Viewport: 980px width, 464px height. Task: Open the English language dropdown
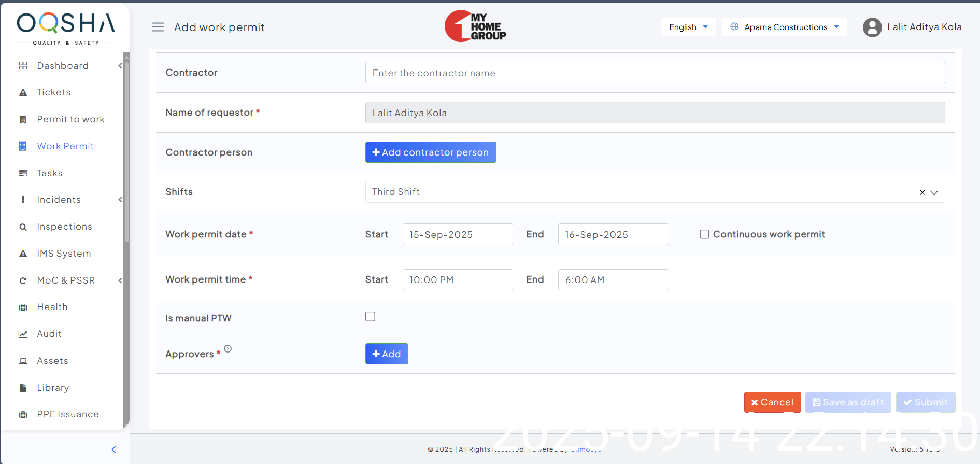pos(688,27)
